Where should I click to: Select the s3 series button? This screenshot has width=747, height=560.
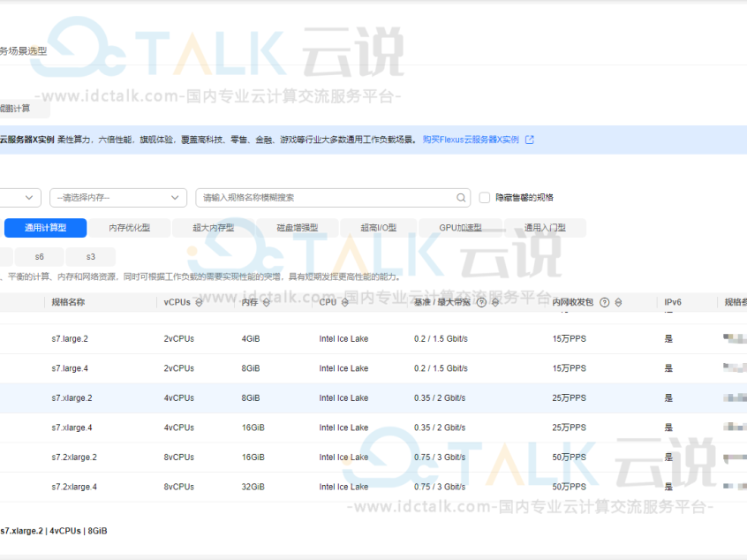click(91, 257)
